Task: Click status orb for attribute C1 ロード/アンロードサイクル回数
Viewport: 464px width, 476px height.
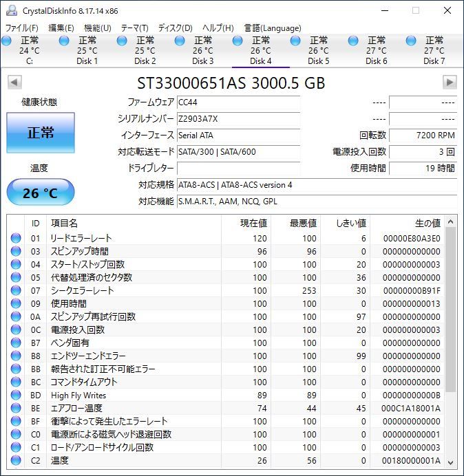Action: tap(16, 447)
